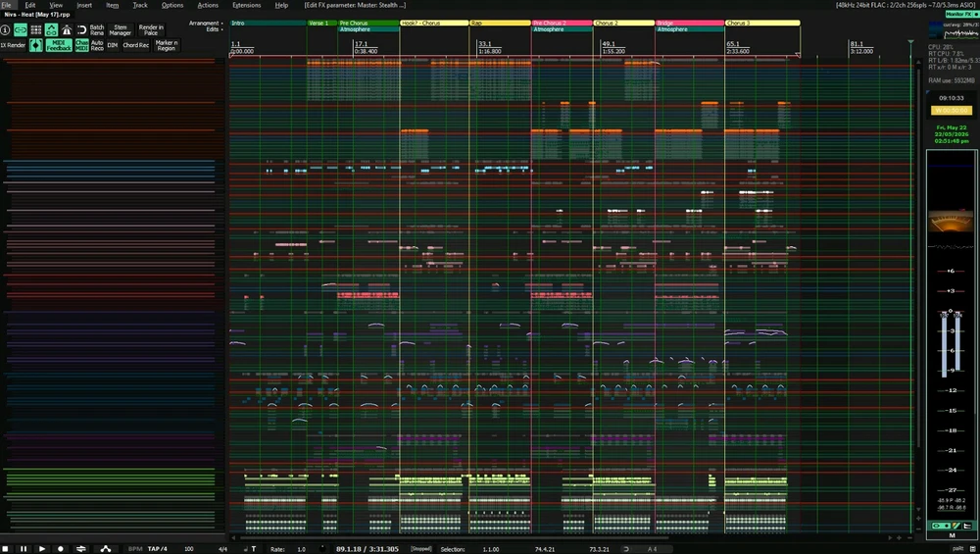Select the Verse 1 region
Image resolution: width=980 pixels, height=554 pixels.
(321, 24)
